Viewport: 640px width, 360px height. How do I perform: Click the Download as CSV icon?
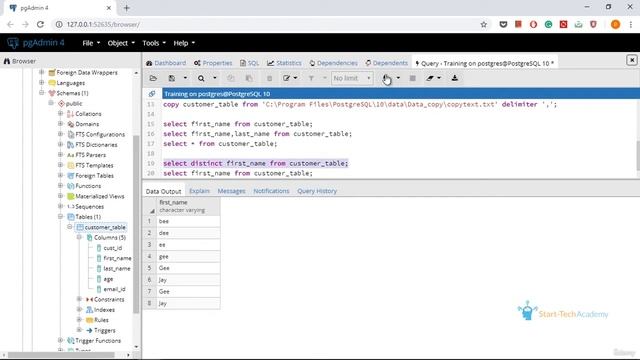pyautogui.click(x=455, y=78)
